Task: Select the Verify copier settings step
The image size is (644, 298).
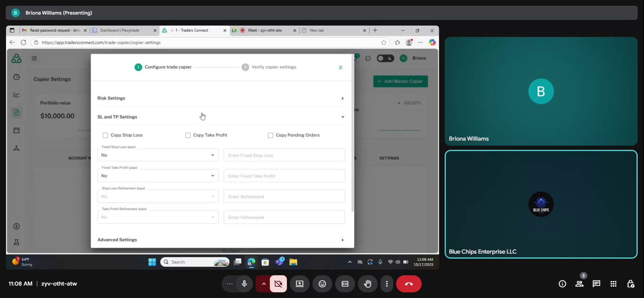Action: (x=269, y=67)
